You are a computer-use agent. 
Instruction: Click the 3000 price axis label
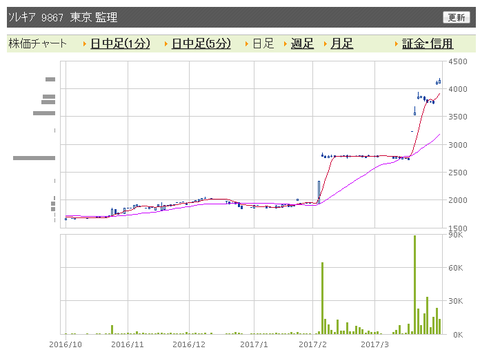pos(458,145)
